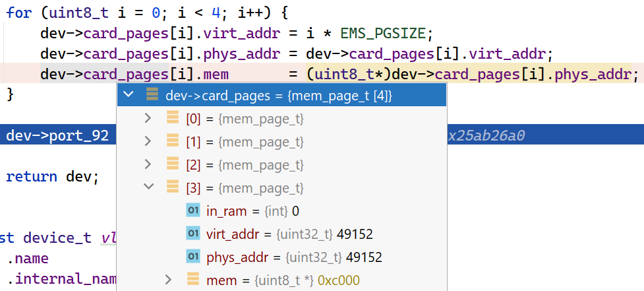Expand array element [1] chevron
Image resolution: width=644 pixels, height=291 pixels.
point(148,141)
